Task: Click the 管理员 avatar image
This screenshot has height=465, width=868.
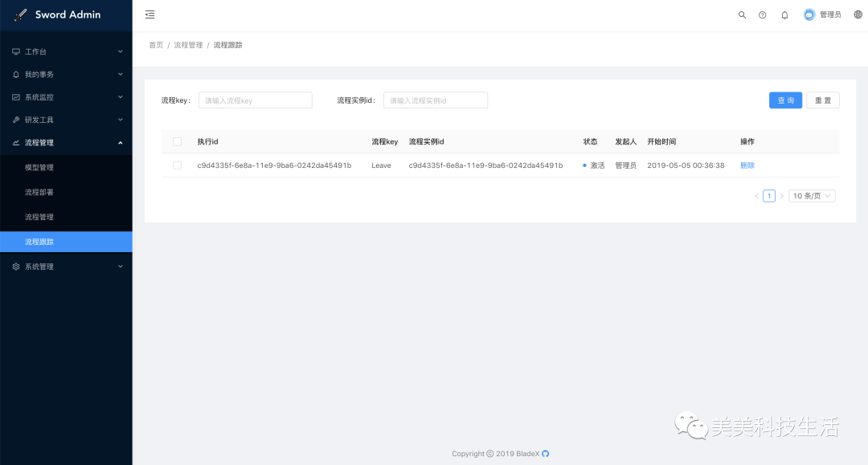Action: 809,14
